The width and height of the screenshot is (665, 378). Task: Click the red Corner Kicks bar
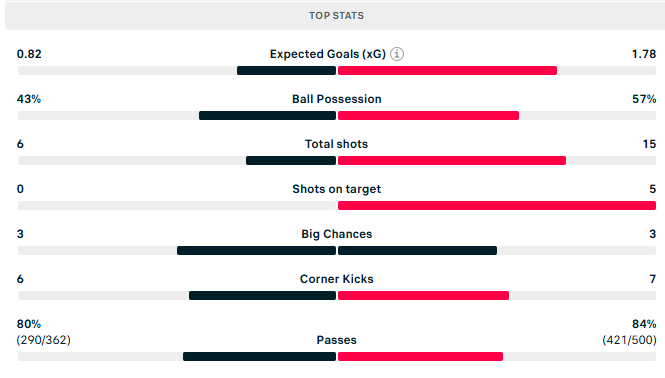click(423, 295)
